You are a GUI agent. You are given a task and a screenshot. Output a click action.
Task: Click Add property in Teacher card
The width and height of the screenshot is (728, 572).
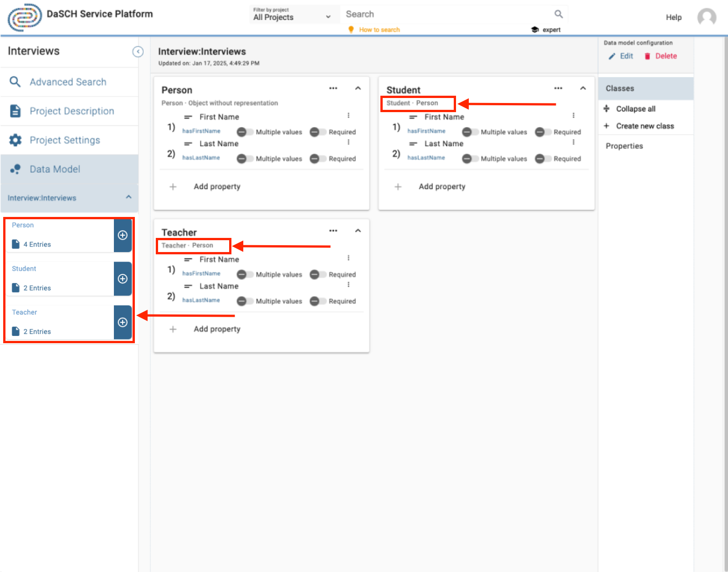pos(217,329)
